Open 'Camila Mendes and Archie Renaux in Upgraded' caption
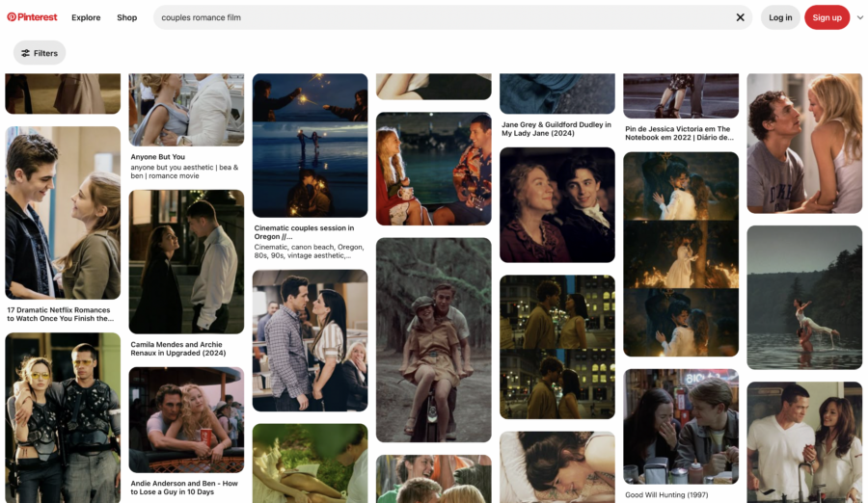The image size is (868, 503). (178, 349)
